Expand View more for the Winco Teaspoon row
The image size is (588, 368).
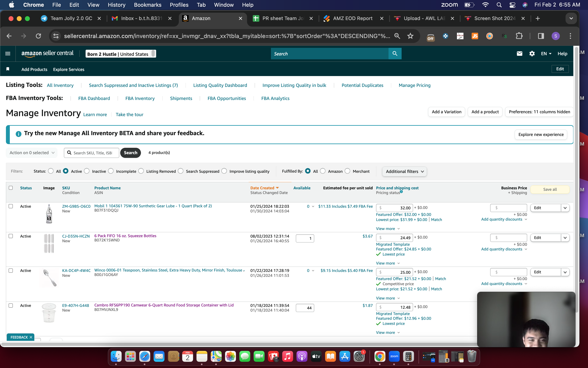[x=388, y=298]
